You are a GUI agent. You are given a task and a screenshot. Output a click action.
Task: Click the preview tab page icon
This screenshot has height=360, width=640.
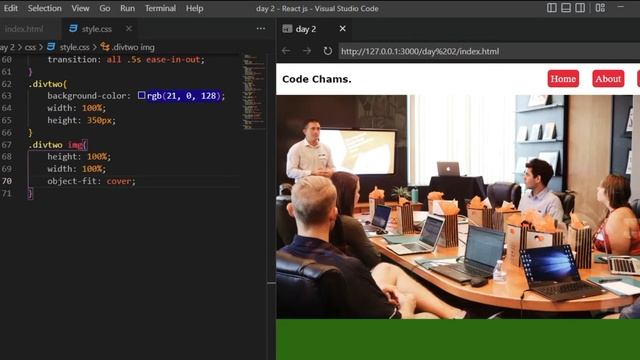(287, 29)
